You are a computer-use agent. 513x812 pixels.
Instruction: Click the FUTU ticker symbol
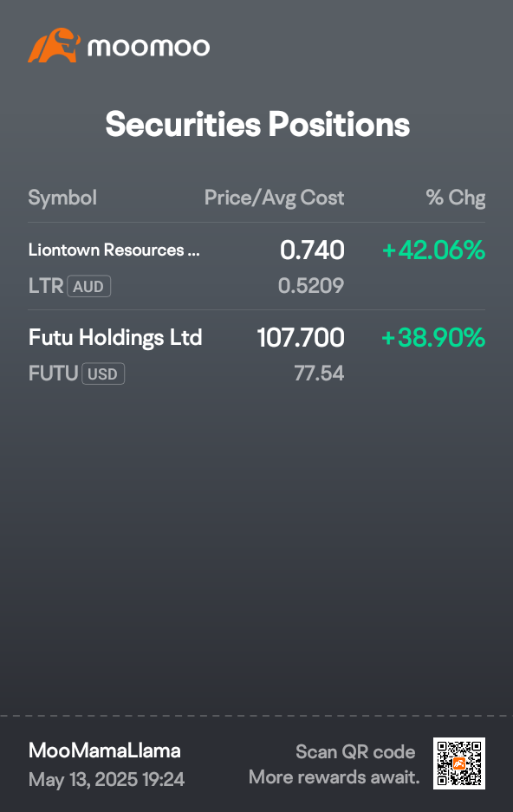coord(54,374)
